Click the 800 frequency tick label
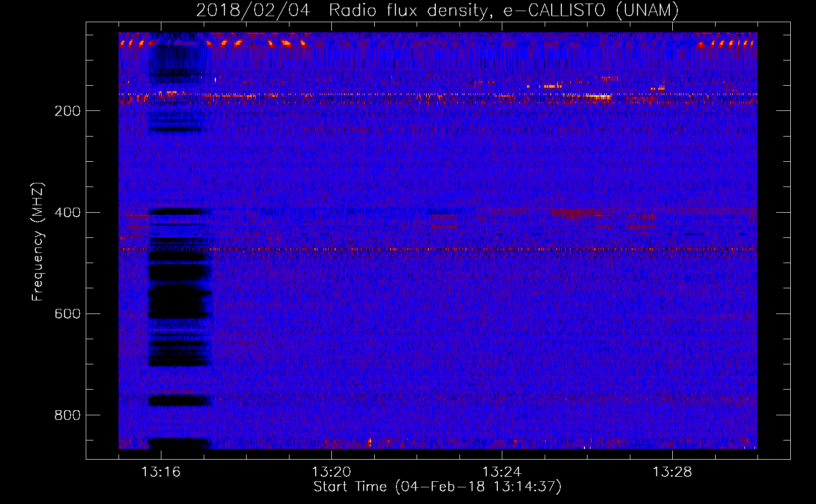816x504 pixels. coord(68,415)
